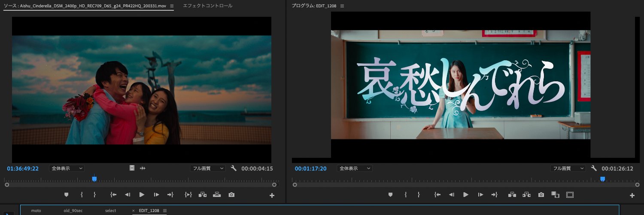Open Source monitor button editor plus icon
The height and width of the screenshot is (215, 644).
272,195
